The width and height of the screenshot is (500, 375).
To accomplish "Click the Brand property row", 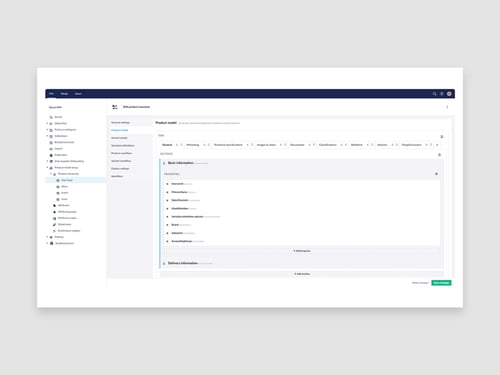I will tap(302, 225).
